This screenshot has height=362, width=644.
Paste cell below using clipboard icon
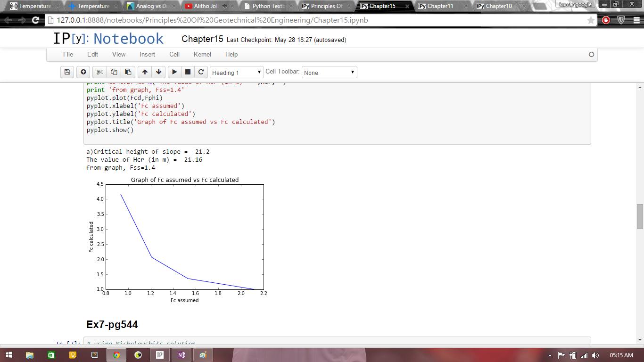[x=128, y=72]
